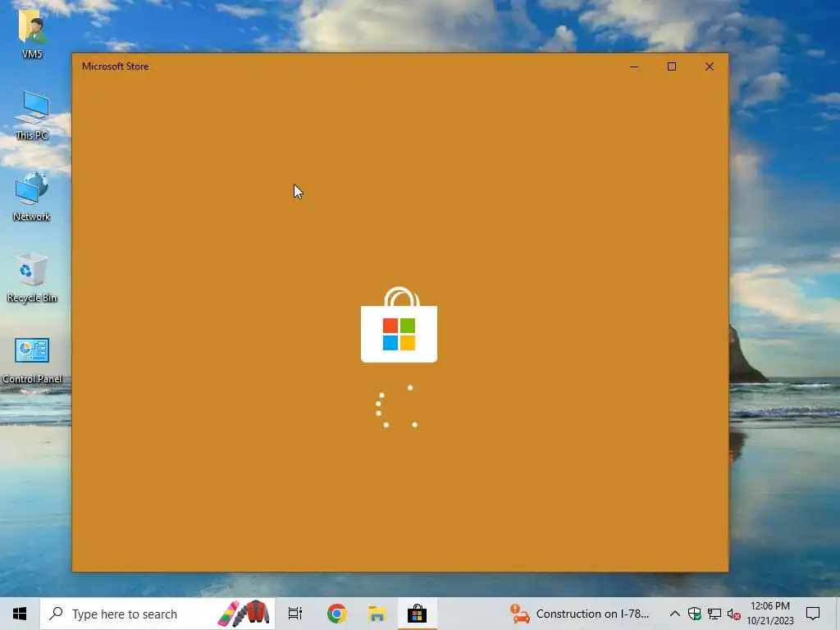Click the Microsoft Store shopping bag logo
The height and width of the screenshot is (630, 840).
pyautogui.click(x=399, y=325)
